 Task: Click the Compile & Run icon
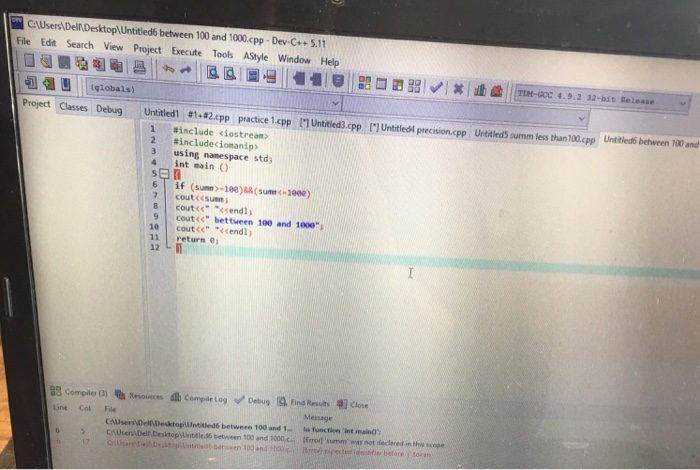397,84
